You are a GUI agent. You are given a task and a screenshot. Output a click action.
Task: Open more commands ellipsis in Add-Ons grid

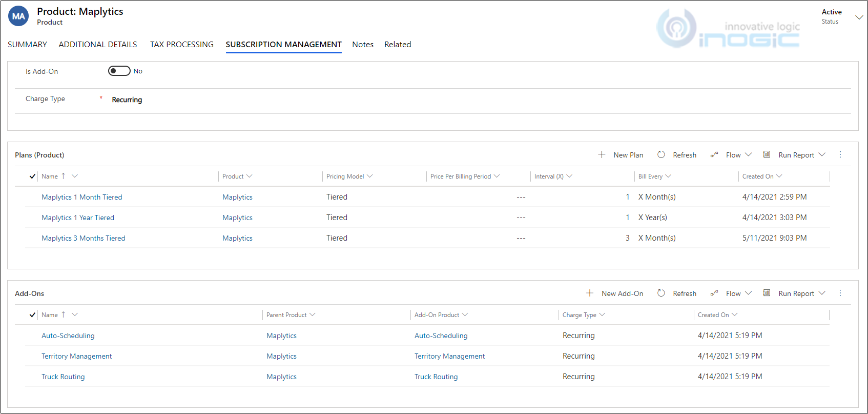tap(840, 293)
